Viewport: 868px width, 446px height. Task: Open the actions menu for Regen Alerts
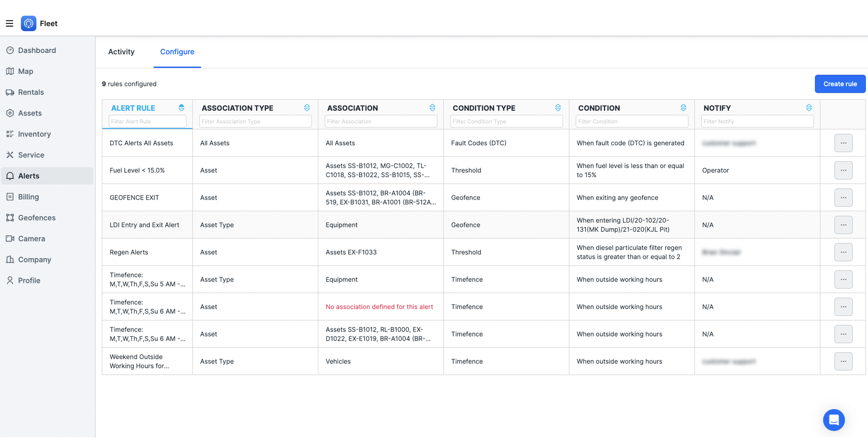(x=843, y=252)
